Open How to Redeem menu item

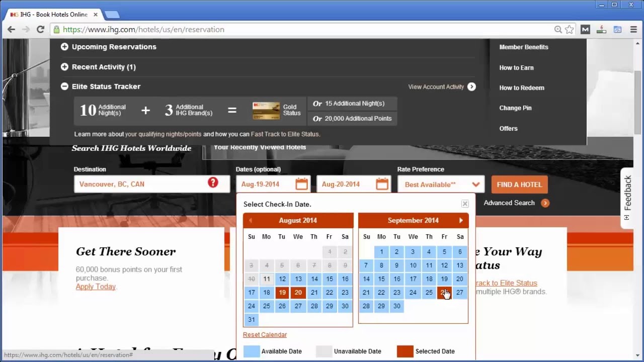(x=522, y=88)
